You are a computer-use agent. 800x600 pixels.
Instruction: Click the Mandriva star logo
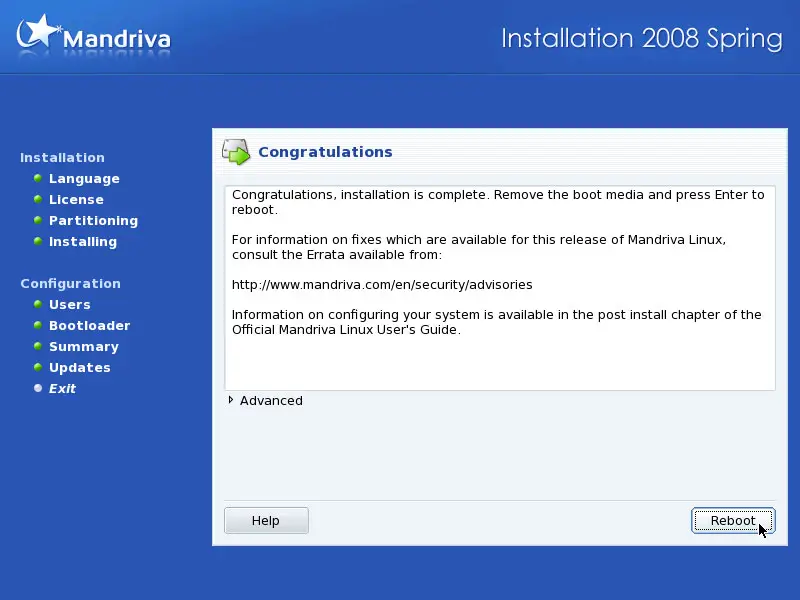coord(37,32)
